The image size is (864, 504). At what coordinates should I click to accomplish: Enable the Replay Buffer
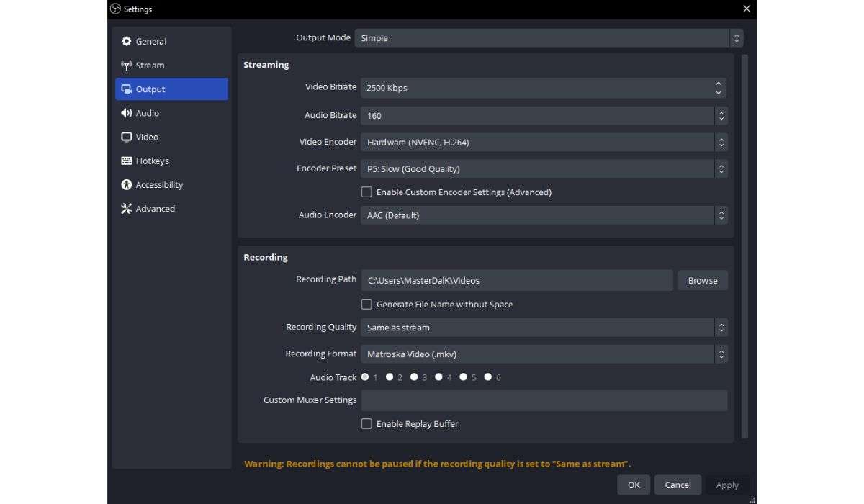367,423
